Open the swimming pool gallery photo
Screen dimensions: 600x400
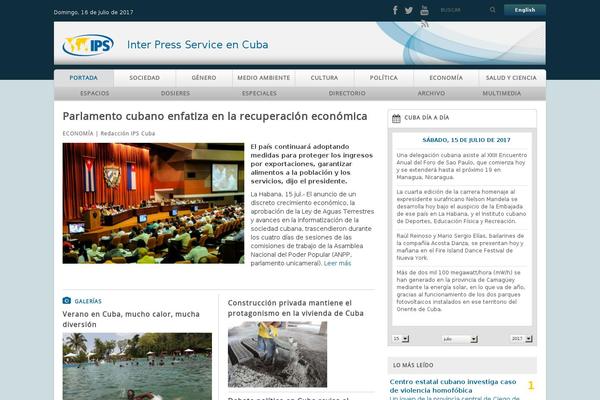point(137,366)
